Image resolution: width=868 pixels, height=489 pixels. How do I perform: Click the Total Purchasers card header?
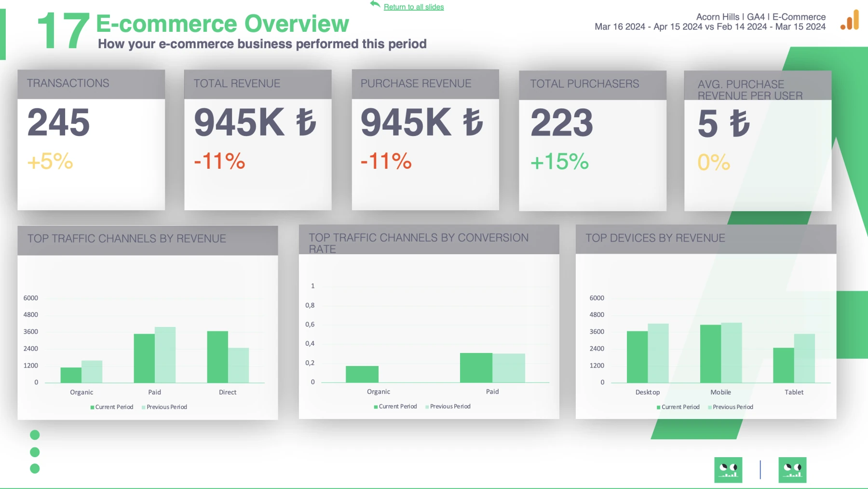593,85
